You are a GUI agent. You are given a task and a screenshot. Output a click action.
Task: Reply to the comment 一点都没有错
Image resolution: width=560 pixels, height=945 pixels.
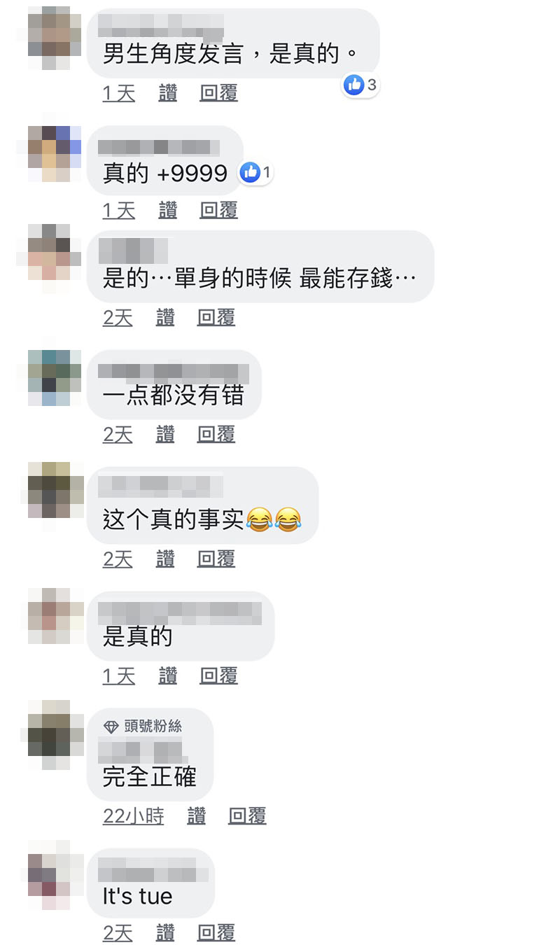216,435
